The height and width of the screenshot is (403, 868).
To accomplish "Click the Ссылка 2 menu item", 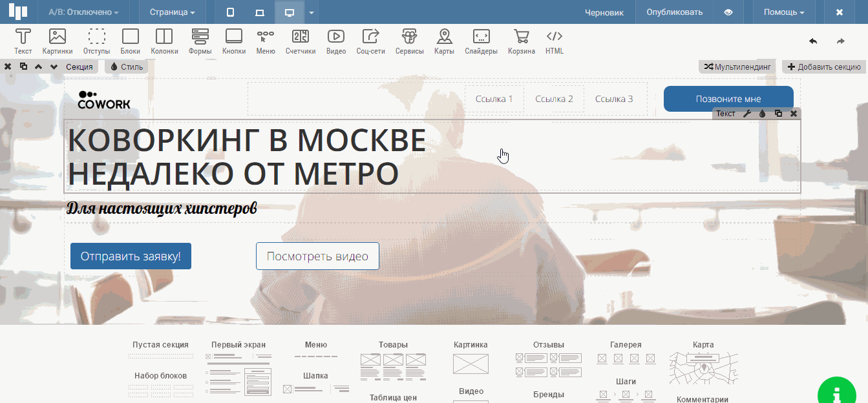I will [x=554, y=99].
